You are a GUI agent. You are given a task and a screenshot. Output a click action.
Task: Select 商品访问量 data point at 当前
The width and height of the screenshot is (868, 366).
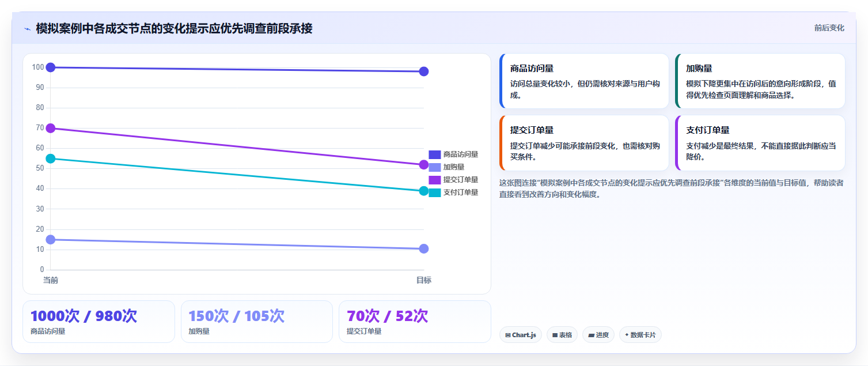click(51, 67)
